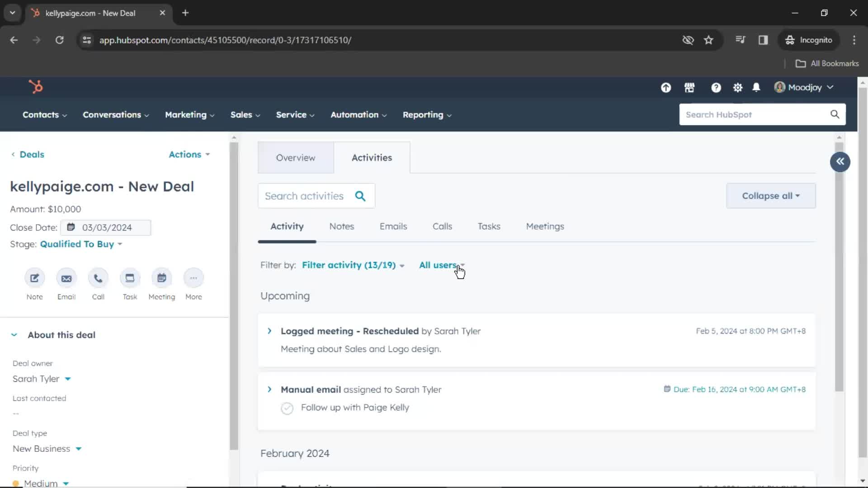Viewport: 868px width, 488px height.
Task: Click the site information icon in address bar
Action: pyautogui.click(x=87, y=40)
